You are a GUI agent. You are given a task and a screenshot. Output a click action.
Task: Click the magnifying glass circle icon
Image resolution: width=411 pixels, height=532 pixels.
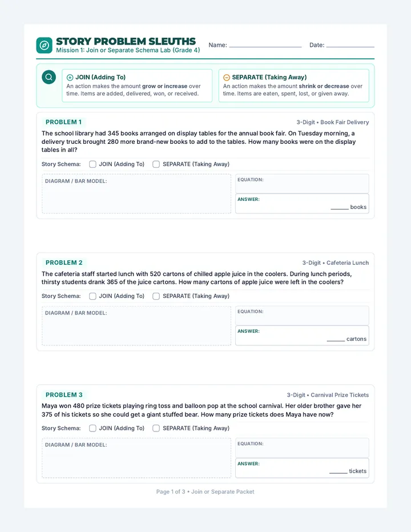(49, 77)
